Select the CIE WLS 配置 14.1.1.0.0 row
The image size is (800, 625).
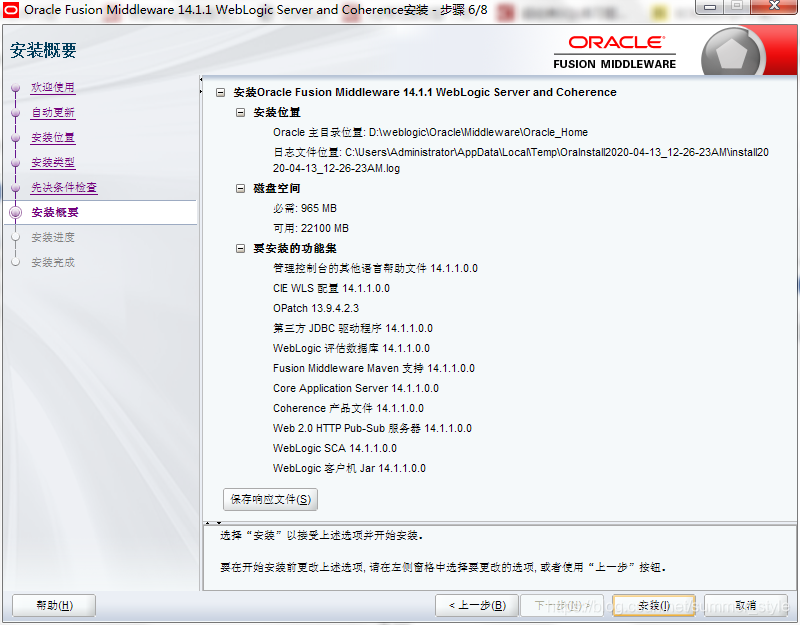(x=331, y=288)
